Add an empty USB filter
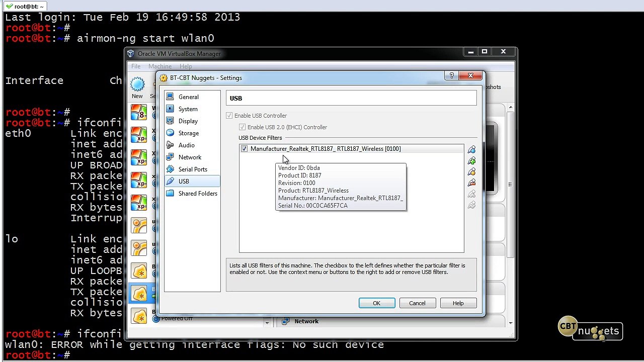 471,150
